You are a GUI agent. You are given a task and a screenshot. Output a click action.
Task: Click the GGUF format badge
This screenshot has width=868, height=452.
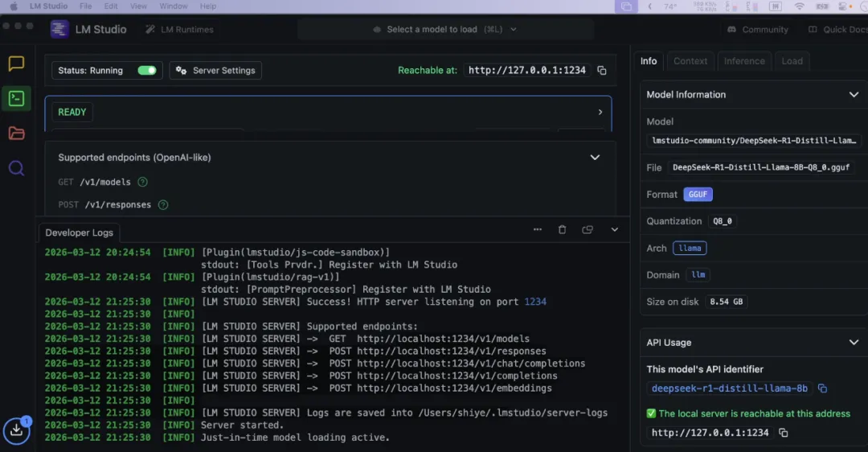pyautogui.click(x=698, y=195)
